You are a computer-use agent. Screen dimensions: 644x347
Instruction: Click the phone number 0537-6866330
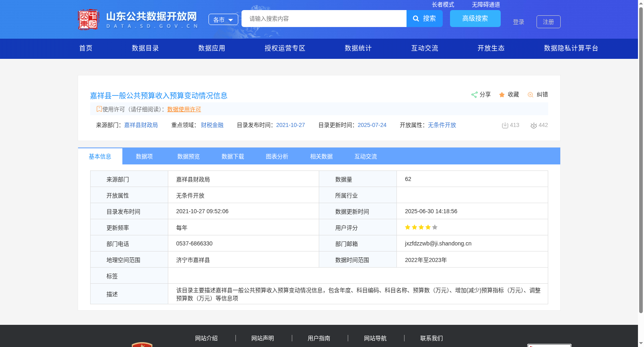(x=194, y=243)
